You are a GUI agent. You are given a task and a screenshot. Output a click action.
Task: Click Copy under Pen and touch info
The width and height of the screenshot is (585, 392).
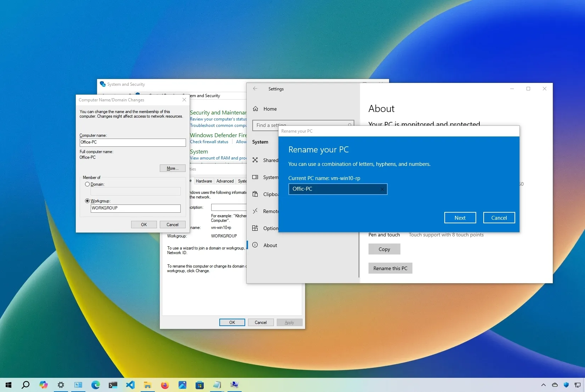(384, 249)
